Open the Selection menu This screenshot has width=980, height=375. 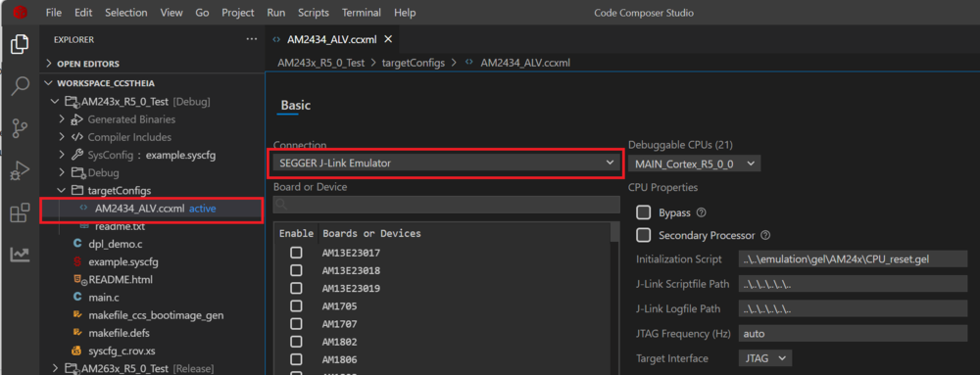pyautogui.click(x=126, y=13)
